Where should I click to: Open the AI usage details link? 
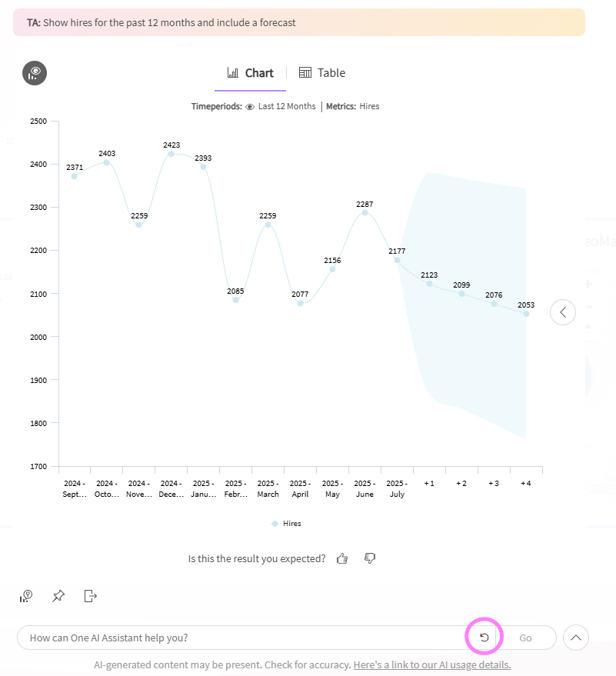(432, 664)
